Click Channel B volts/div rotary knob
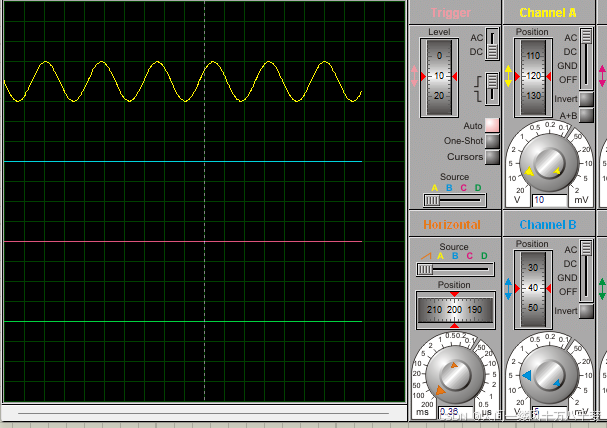 point(549,375)
